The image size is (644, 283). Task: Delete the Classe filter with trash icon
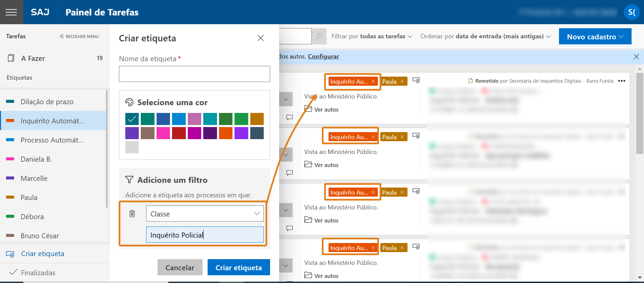point(132,213)
